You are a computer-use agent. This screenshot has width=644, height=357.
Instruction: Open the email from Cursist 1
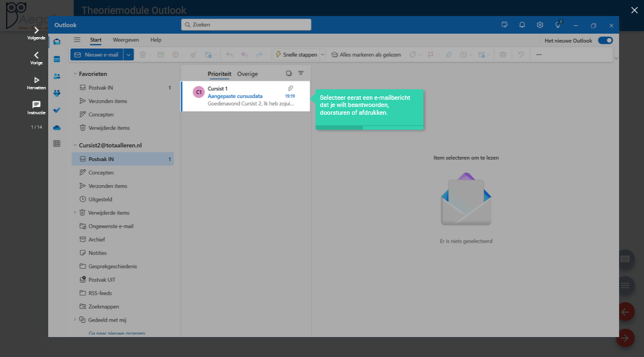click(x=245, y=96)
